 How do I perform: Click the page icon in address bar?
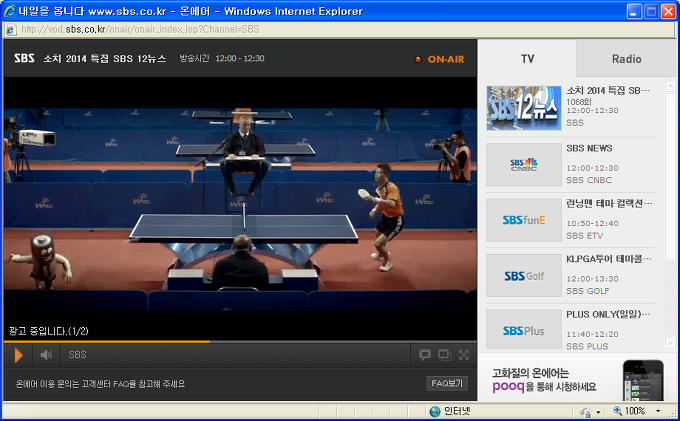(11, 29)
